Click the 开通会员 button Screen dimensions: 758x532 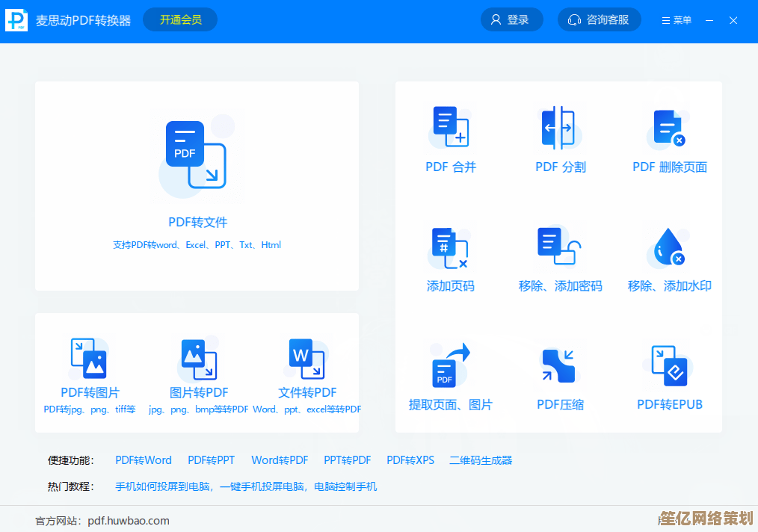tap(180, 20)
